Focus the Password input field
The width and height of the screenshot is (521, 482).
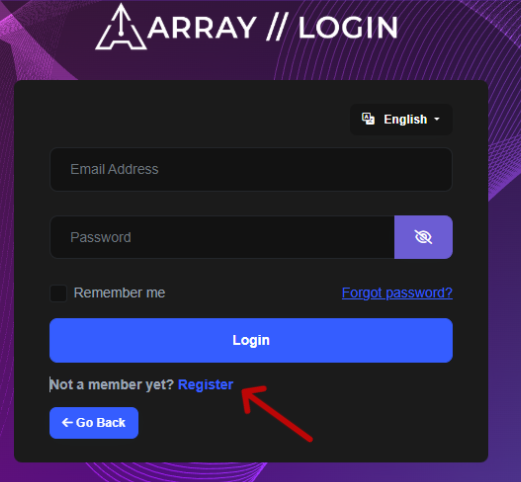pyautogui.click(x=222, y=237)
